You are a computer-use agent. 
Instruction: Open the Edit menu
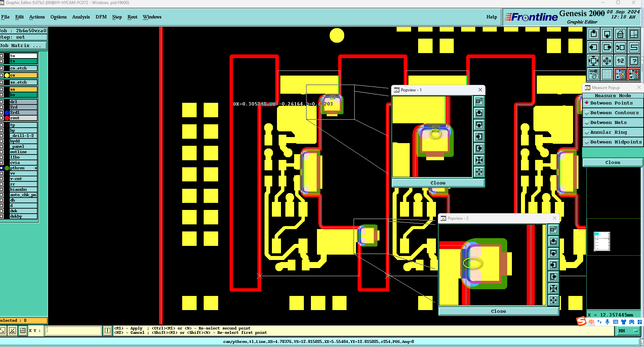pyautogui.click(x=19, y=17)
